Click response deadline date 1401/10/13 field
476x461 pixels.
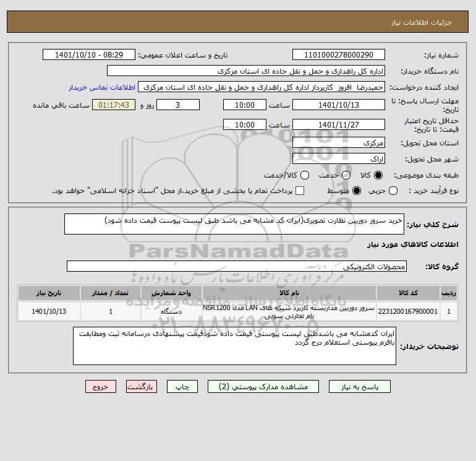click(339, 105)
